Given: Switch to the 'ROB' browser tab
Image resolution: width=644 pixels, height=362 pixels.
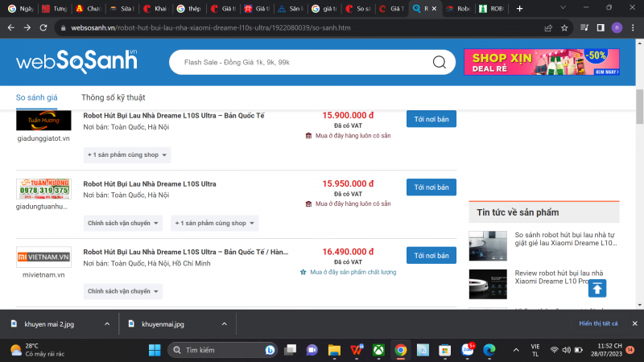Looking at the screenshot, I should coord(493,9).
